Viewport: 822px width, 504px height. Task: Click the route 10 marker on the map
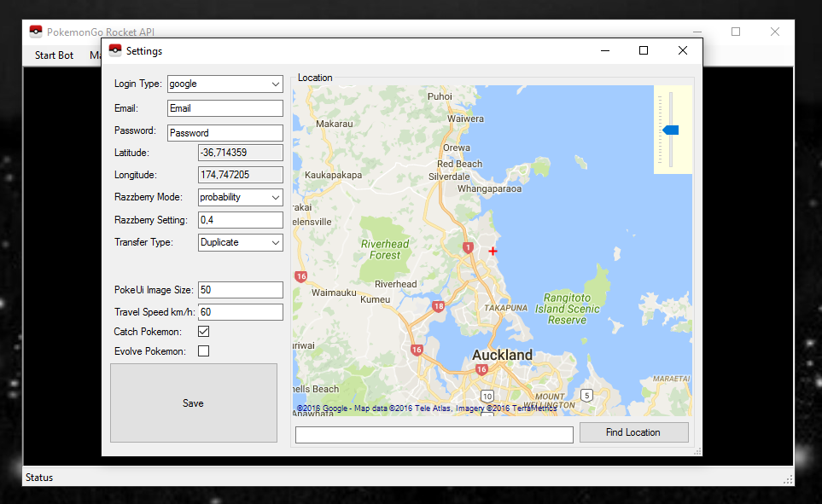pyautogui.click(x=487, y=396)
